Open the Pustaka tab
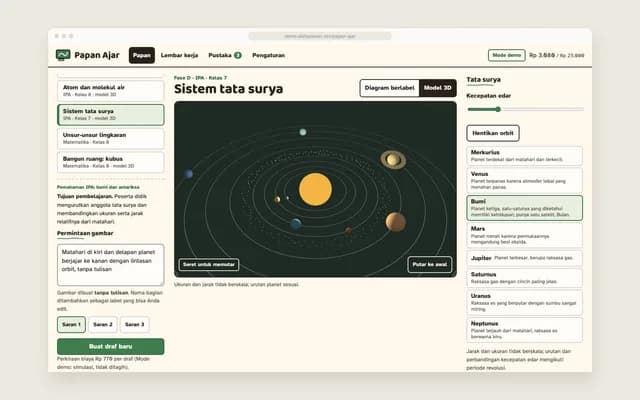Image resolution: width=640 pixels, height=400 pixels. pos(225,55)
